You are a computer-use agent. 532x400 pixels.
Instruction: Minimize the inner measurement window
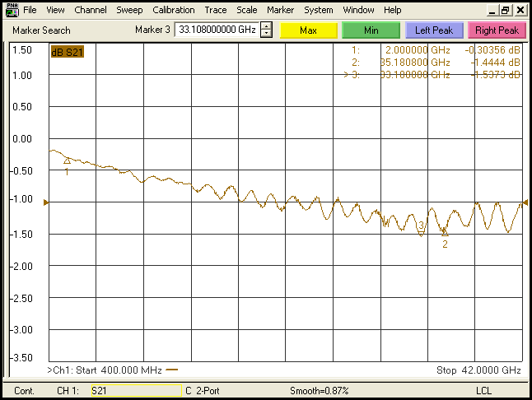[x=492, y=11]
